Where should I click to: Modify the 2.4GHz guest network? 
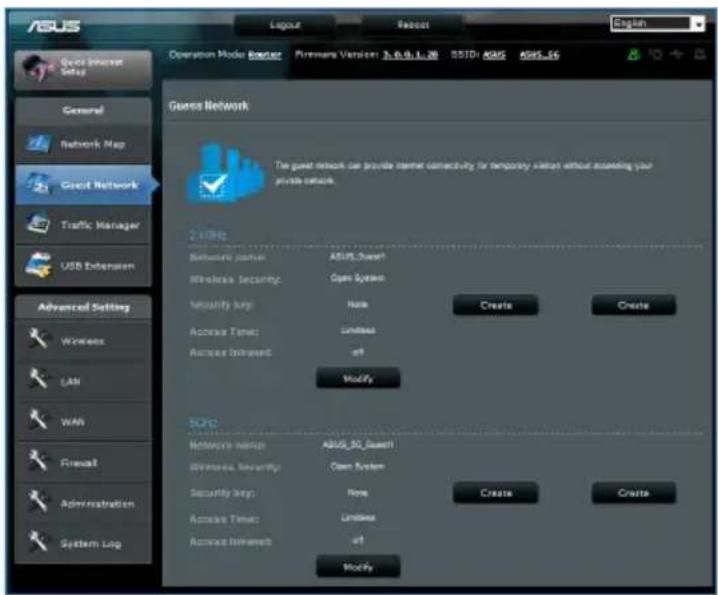click(x=358, y=378)
